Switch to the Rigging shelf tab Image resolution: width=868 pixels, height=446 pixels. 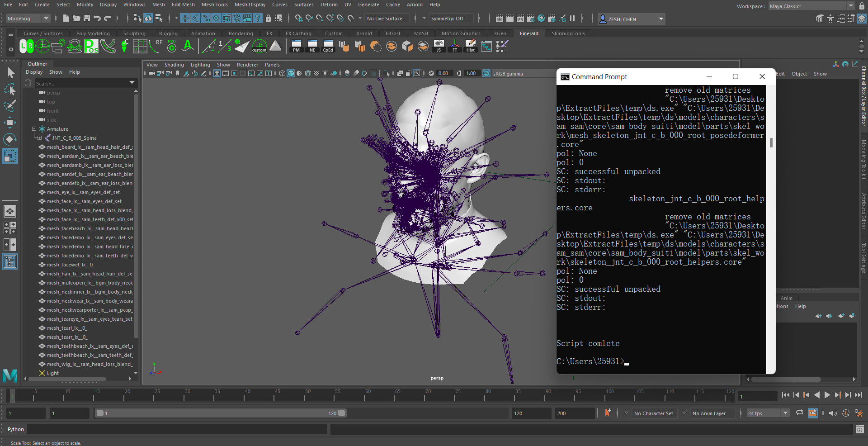point(168,33)
